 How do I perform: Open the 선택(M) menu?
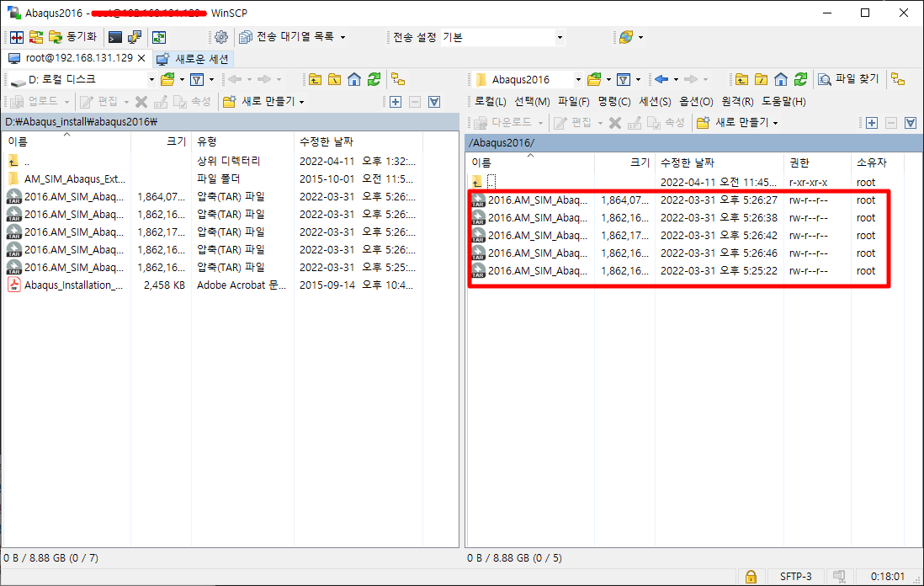[x=532, y=101]
